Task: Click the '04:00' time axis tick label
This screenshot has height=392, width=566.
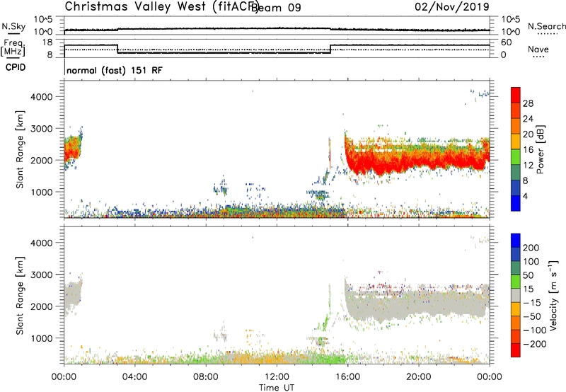Action: (135, 377)
